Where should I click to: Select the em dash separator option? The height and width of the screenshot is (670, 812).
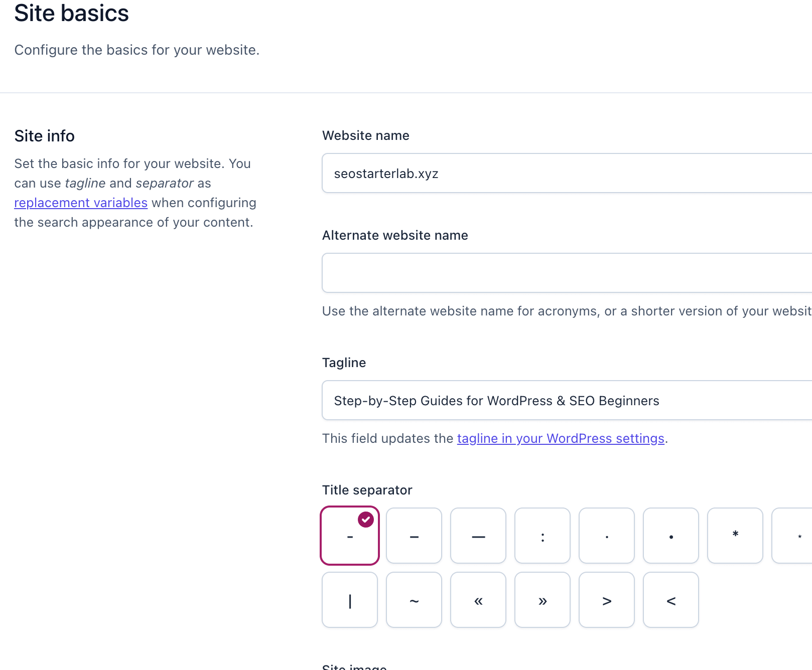point(478,536)
